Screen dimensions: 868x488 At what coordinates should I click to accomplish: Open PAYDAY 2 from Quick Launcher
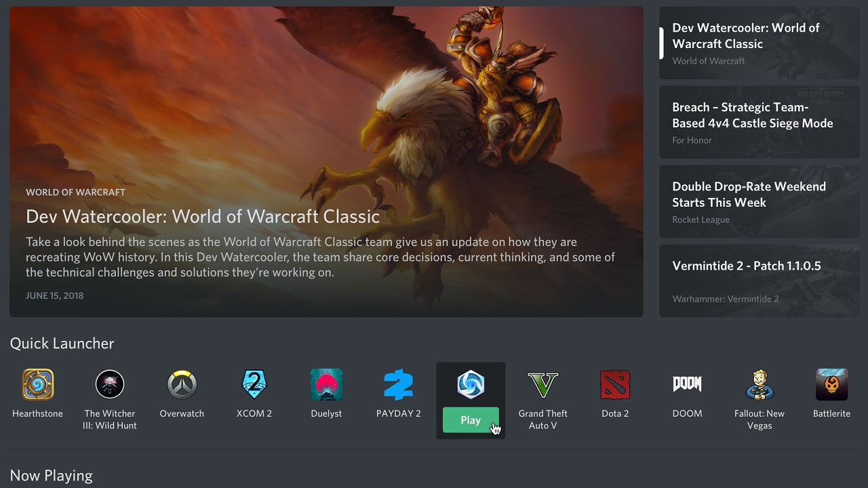pyautogui.click(x=398, y=383)
